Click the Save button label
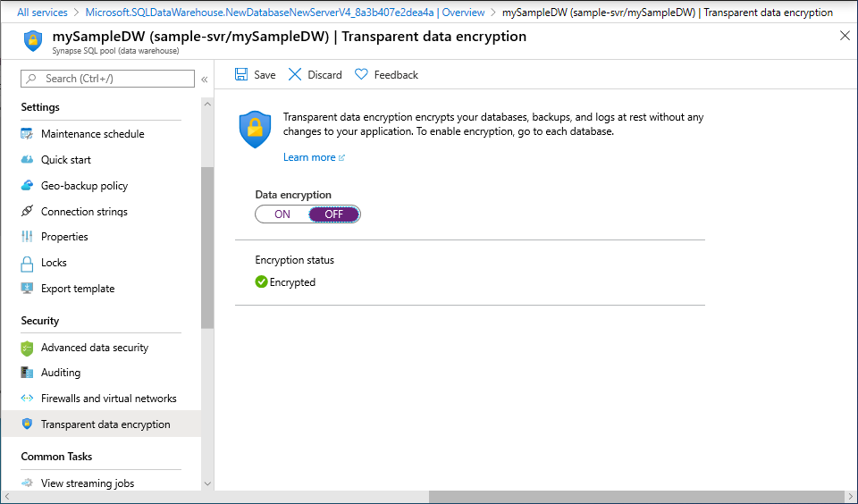Viewport: 858px width, 504px height. point(265,75)
